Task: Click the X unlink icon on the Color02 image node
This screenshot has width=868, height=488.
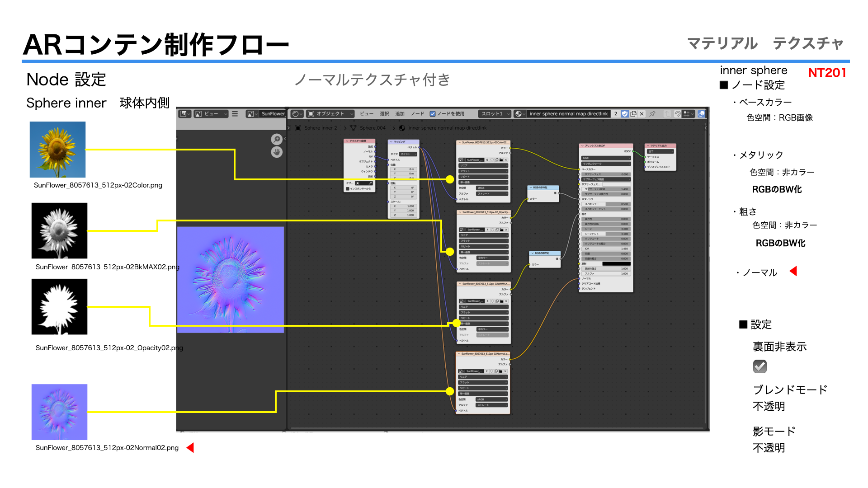Action: tap(506, 160)
